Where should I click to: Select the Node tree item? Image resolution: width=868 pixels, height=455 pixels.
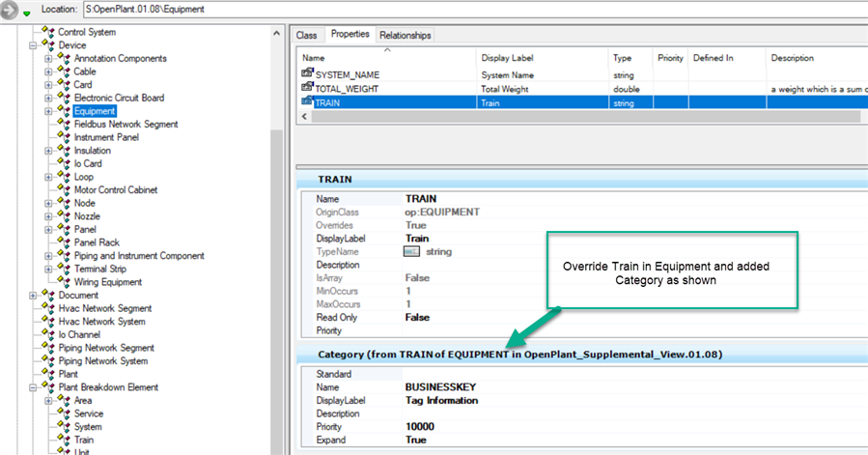[x=85, y=203]
